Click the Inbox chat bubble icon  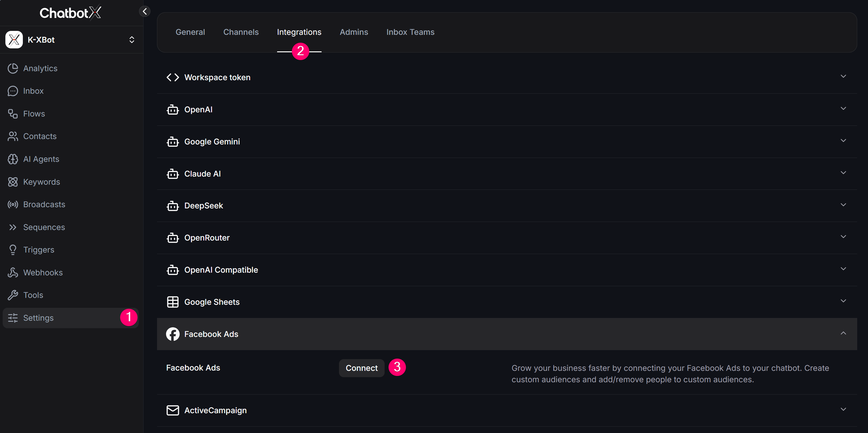point(13,91)
